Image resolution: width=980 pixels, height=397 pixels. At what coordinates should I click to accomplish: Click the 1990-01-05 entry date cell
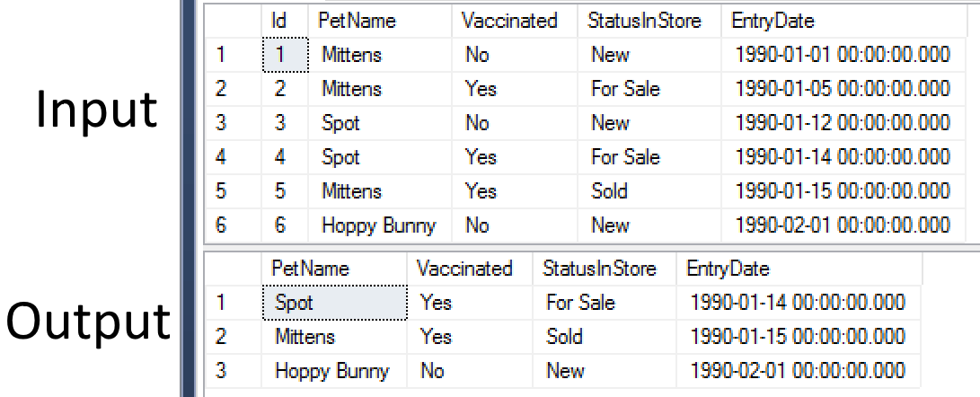click(x=842, y=89)
